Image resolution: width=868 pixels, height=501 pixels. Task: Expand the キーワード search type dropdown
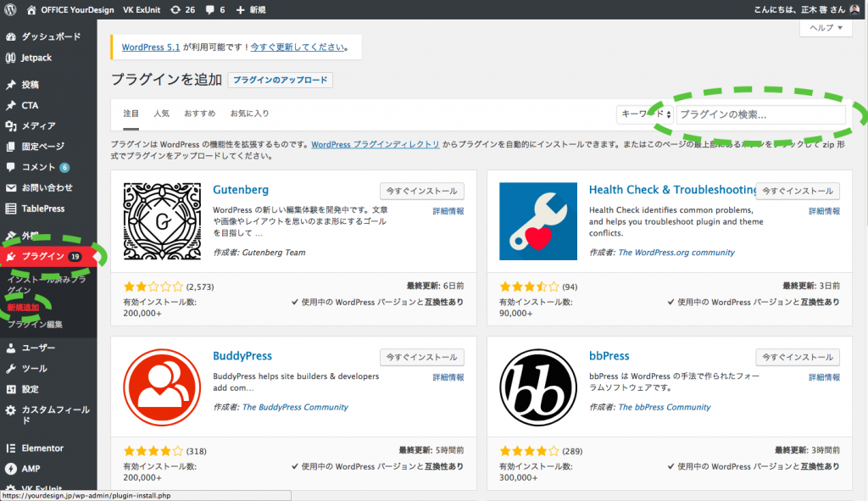646,114
